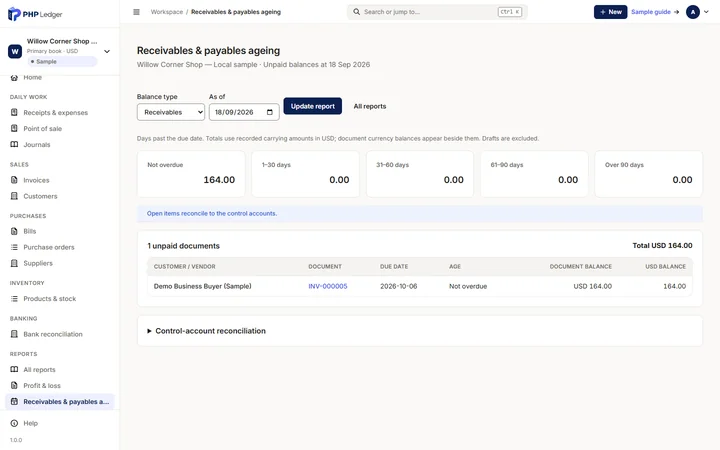Click the Open items reconcile notice
The width and height of the screenshot is (720, 450).
pyautogui.click(x=420, y=214)
